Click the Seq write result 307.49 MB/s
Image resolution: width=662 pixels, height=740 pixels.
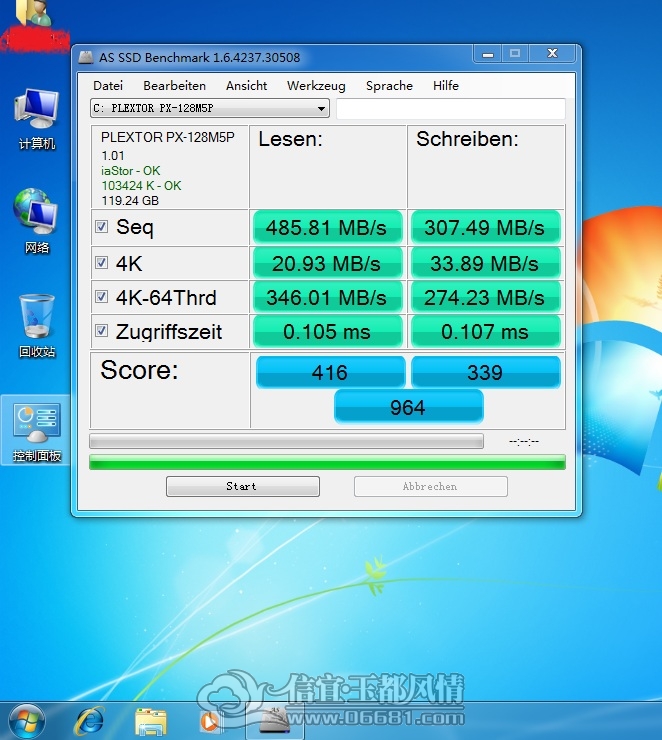486,227
